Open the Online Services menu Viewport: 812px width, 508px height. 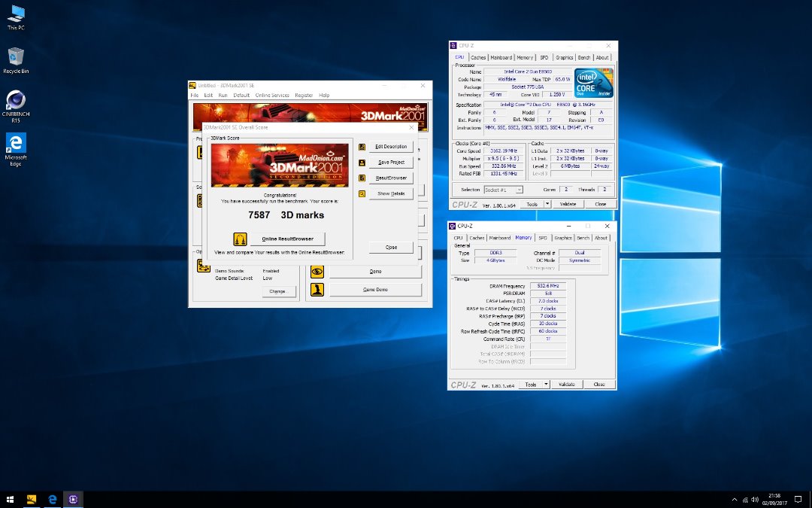(272, 96)
